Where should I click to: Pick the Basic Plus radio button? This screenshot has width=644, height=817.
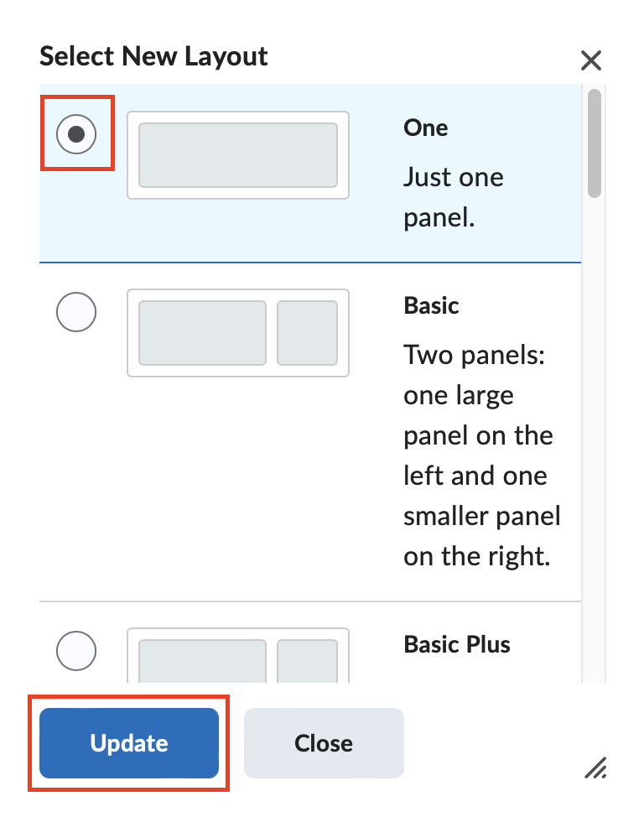coord(76,650)
